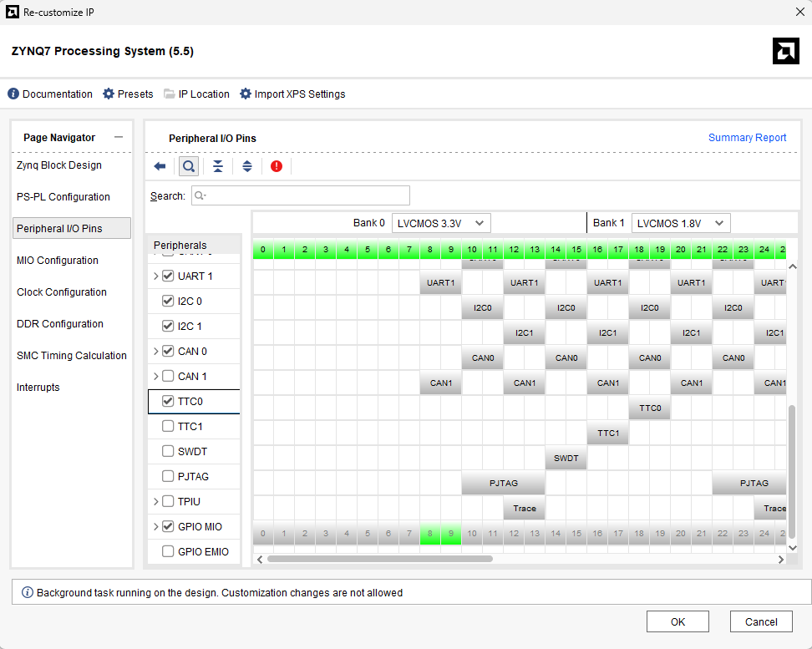The height and width of the screenshot is (649, 812).
Task: Open Bank 1 LVCMOS 1.8V dropdown
Action: pos(681,223)
